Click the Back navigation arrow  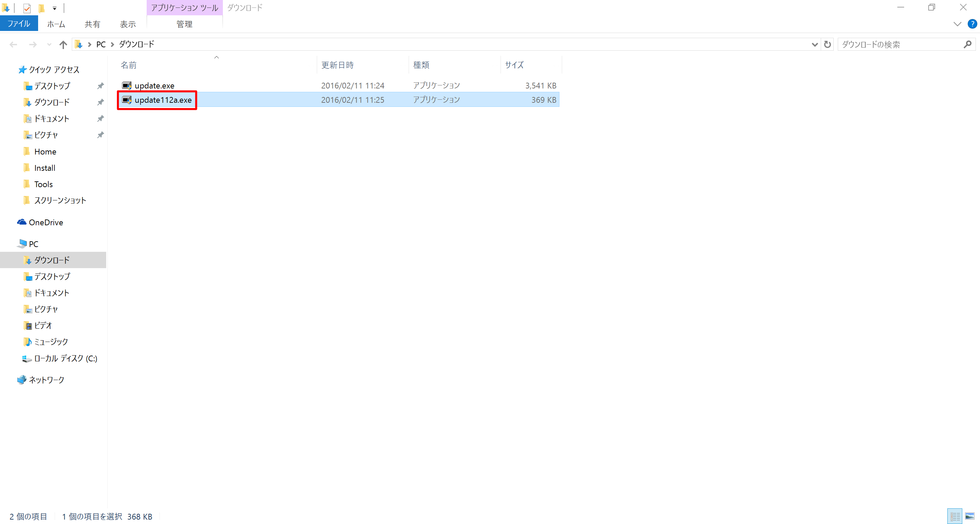tap(13, 45)
